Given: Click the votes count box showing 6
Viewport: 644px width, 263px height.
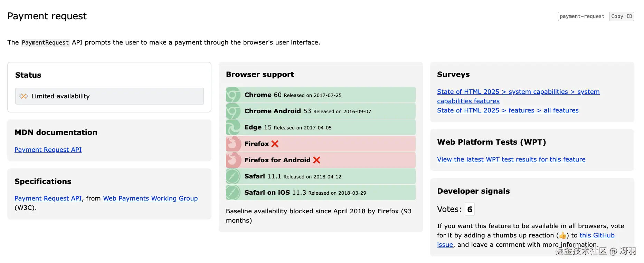Looking at the screenshot, I should 470,209.
